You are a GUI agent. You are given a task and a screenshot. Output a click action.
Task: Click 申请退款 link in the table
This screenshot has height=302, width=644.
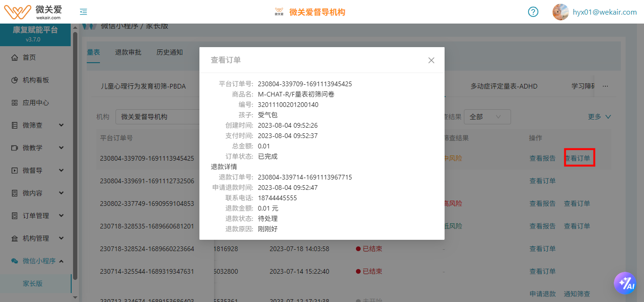(542, 294)
